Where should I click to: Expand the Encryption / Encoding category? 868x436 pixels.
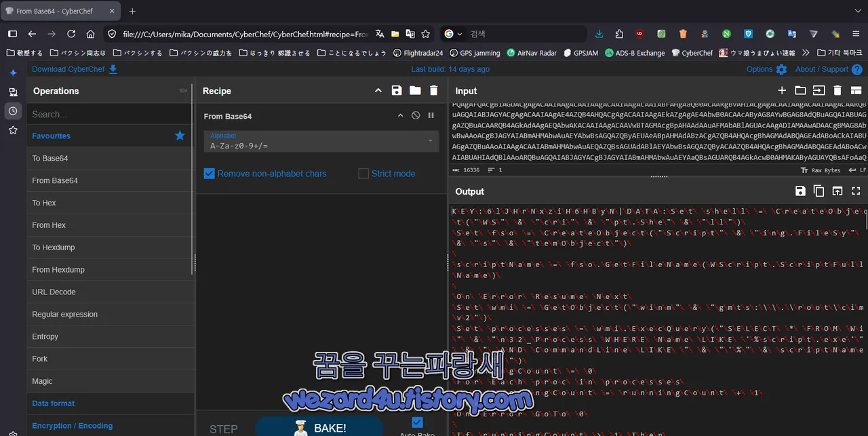point(109,426)
